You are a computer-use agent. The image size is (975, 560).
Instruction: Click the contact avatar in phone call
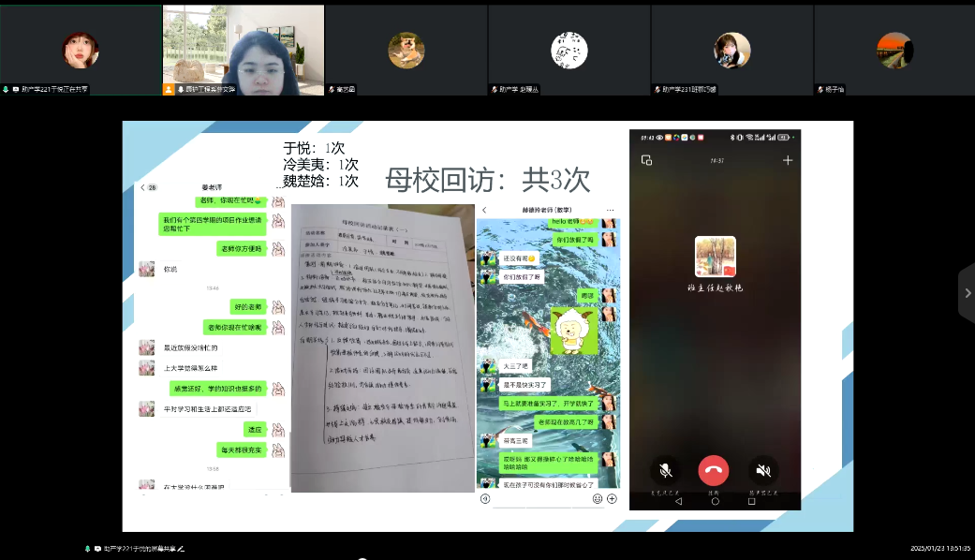point(715,257)
